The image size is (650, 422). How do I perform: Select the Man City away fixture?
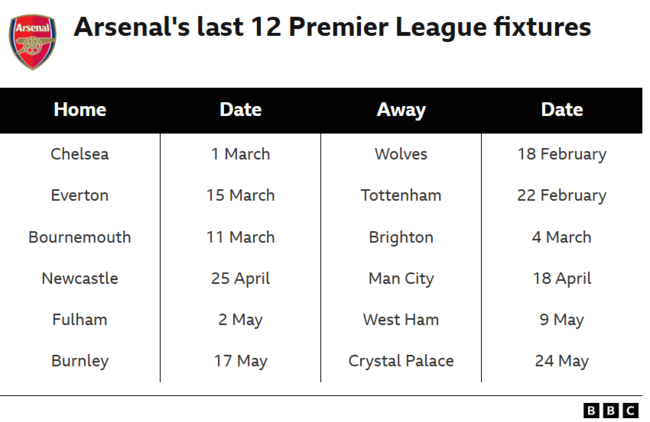[x=401, y=278]
